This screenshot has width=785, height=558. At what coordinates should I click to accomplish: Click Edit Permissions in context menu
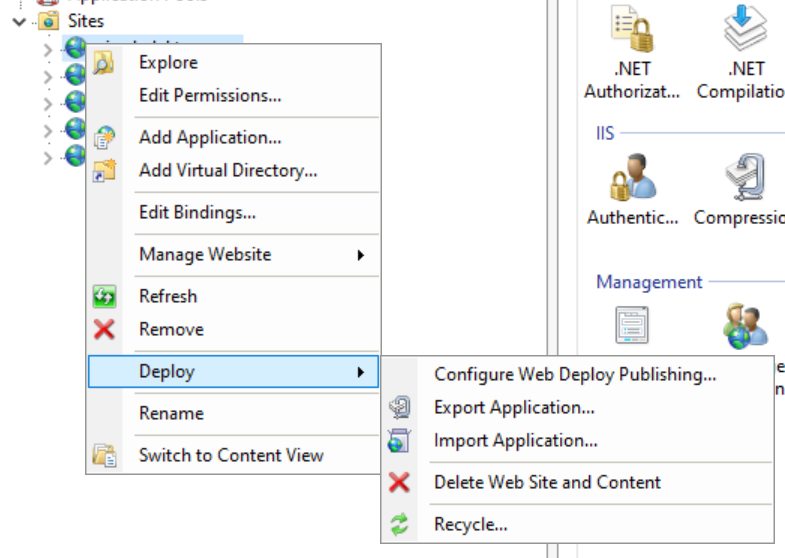[210, 95]
